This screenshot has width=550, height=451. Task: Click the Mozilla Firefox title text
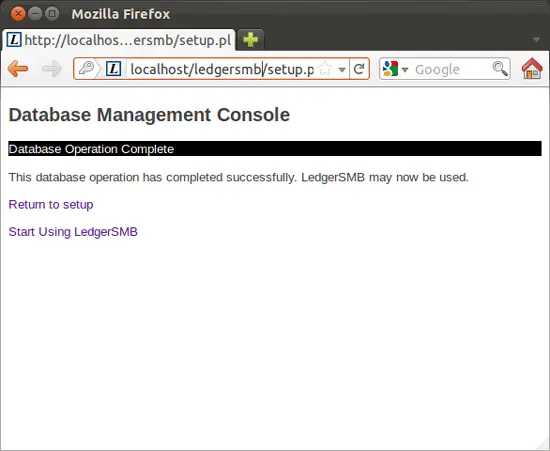(x=121, y=14)
